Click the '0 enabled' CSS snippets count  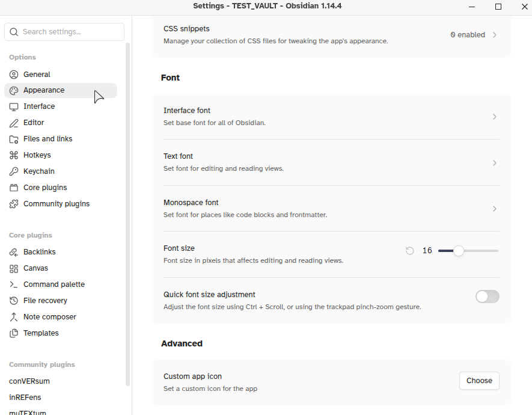coord(468,35)
